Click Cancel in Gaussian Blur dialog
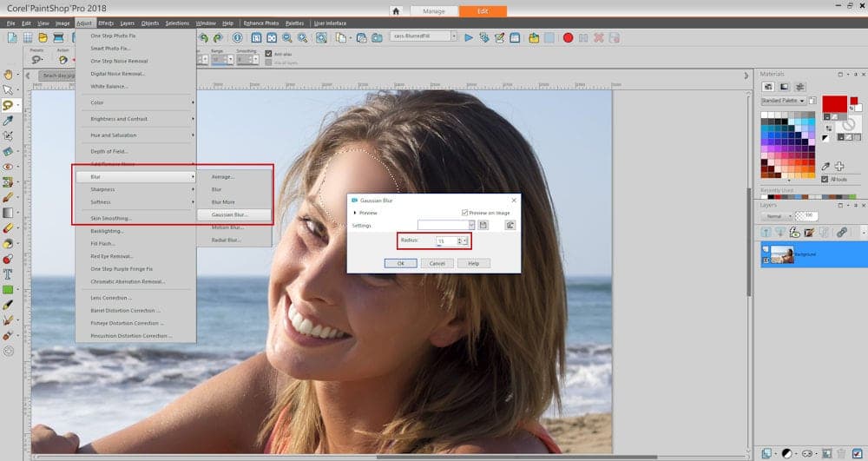Viewport: 868px width, 461px height. click(437, 263)
